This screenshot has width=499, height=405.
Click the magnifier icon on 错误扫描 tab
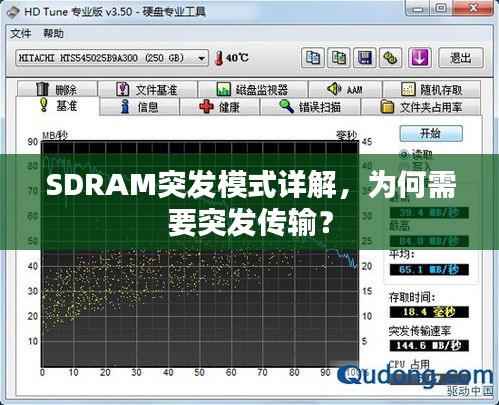click(x=286, y=107)
